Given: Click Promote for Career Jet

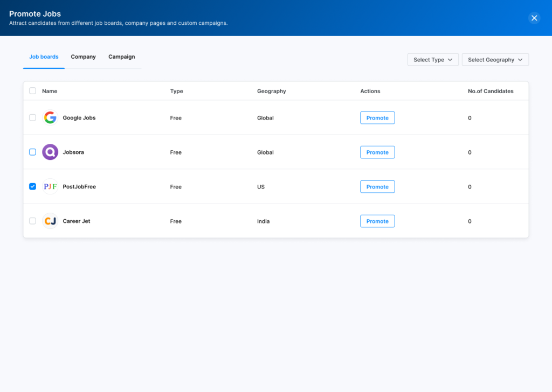Looking at the screenshot, I should pyautogui.click(x=377, y=221).
